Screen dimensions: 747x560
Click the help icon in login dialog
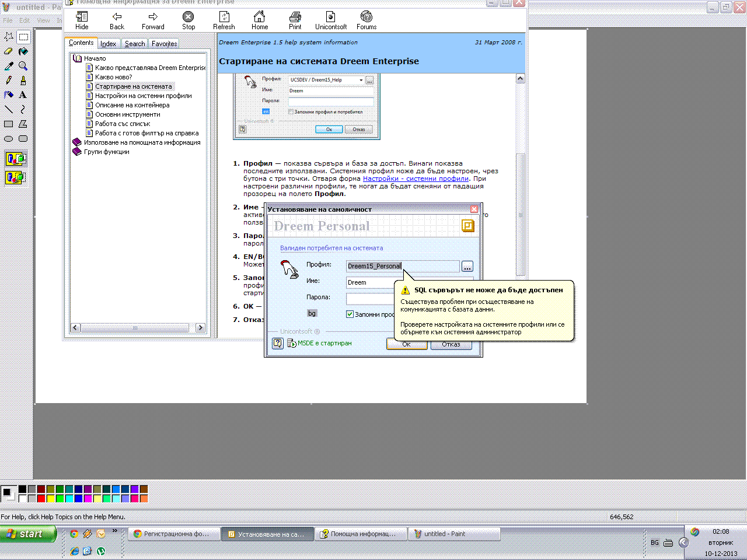[278, 343]
